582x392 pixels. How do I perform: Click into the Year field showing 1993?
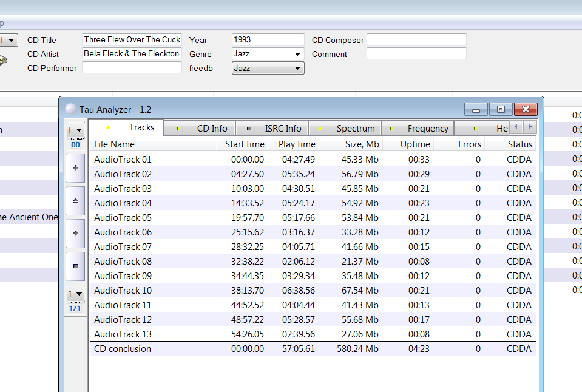tap(268, 39)
